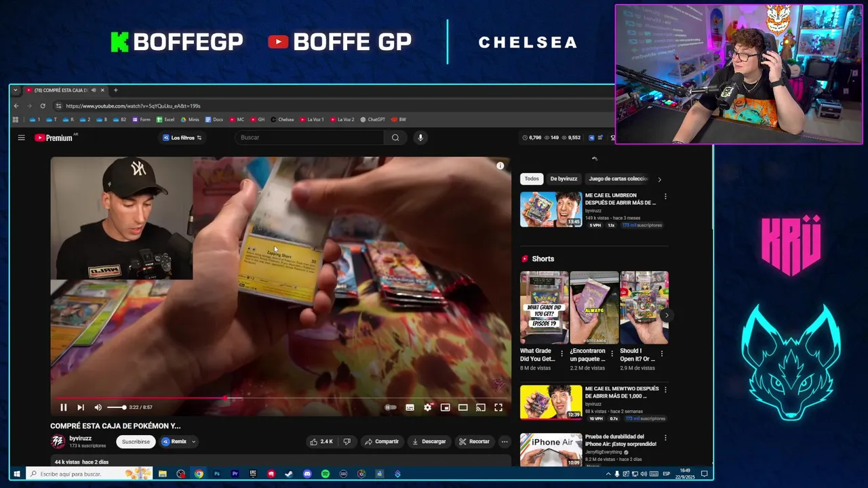This screenshot has height=488, width=868.
Task: Open the byviruzz channel avatar
Action: click(x=58, y=441)
